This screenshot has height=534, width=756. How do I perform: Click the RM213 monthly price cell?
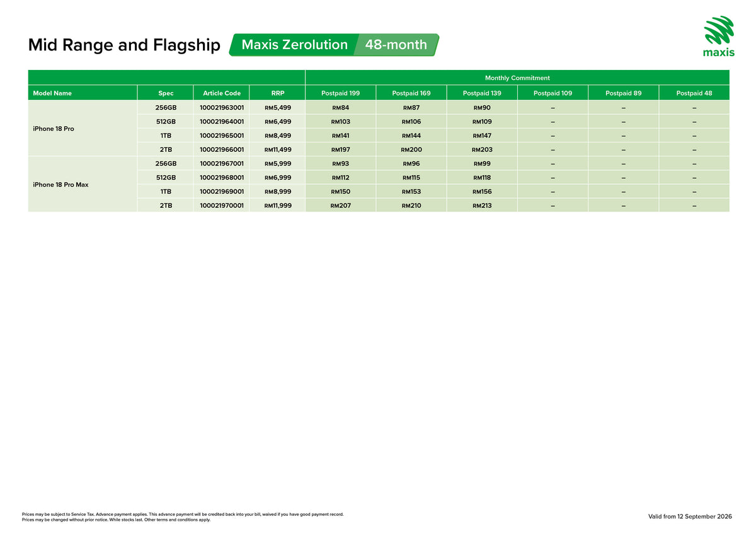point(482,205)
